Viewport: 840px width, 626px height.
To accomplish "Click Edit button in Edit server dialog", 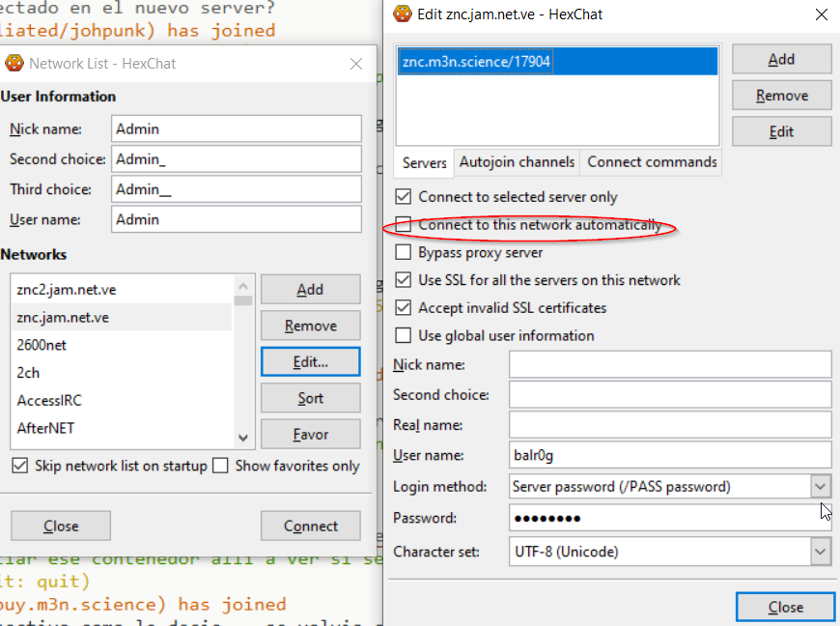I will pyautogui.click(x=782, y=131).
